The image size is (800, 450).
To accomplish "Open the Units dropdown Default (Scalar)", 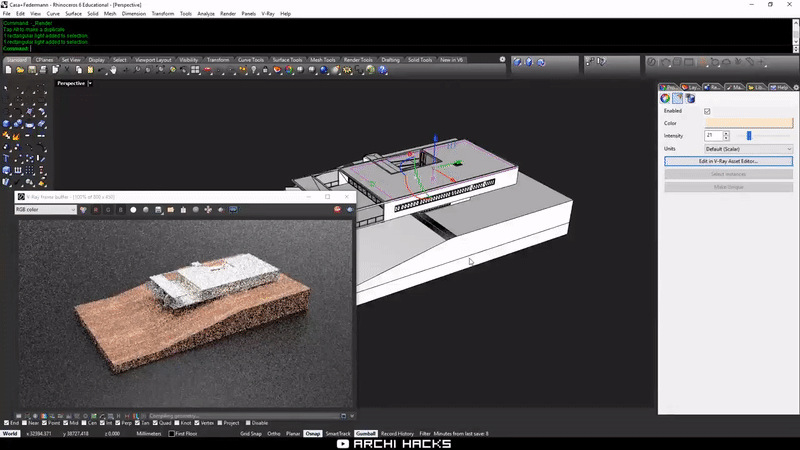I will point(748,148).
